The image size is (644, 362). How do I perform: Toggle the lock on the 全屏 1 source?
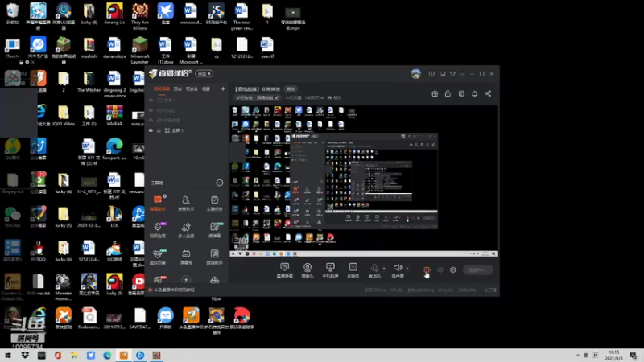point(159,130)
